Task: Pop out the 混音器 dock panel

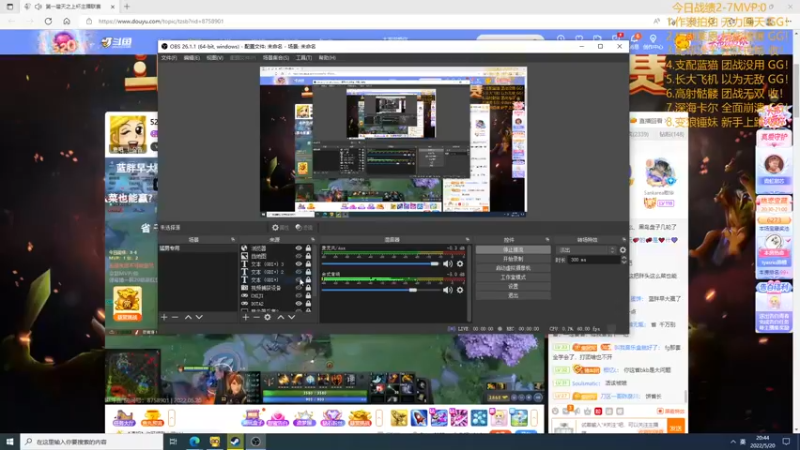Action: [467, 240]
